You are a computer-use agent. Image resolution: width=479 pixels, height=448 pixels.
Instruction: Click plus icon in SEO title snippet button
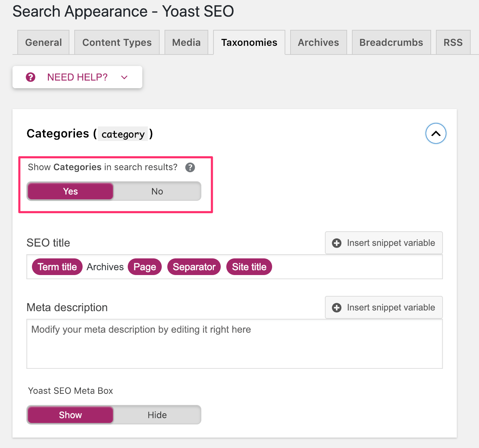click(336, 243)
